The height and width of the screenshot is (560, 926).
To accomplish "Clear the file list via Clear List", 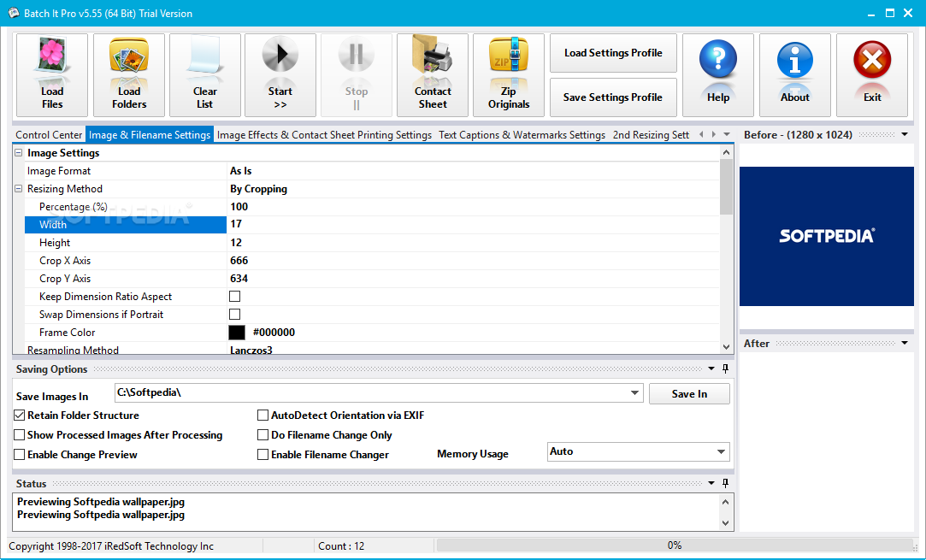I will click(x=205, y=75).
